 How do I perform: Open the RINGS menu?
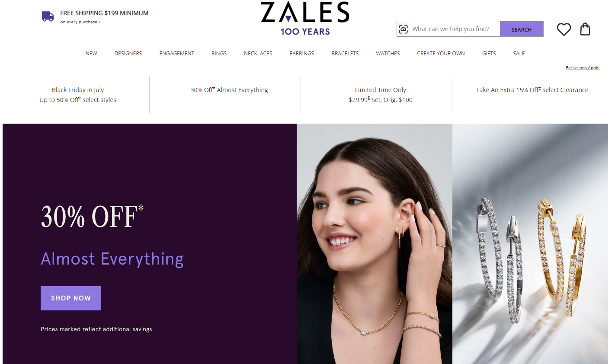[219, 54]
